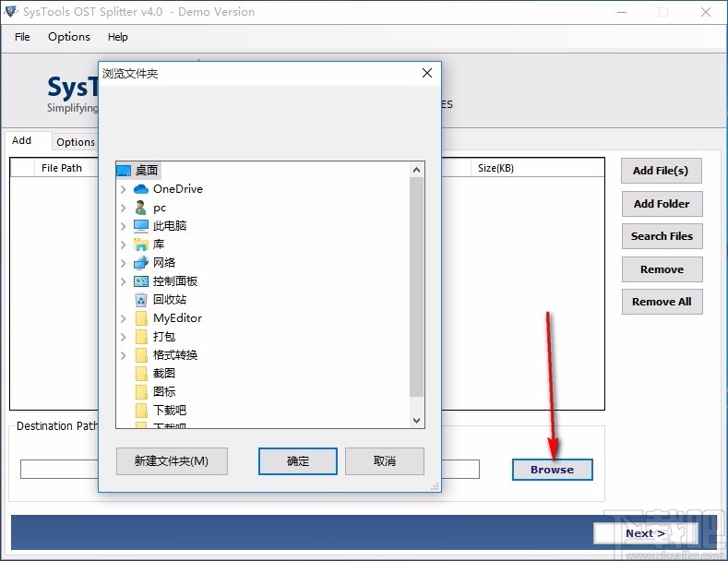Click the Remove All button
The image size is (728, 561).
[x=662, y=302]
